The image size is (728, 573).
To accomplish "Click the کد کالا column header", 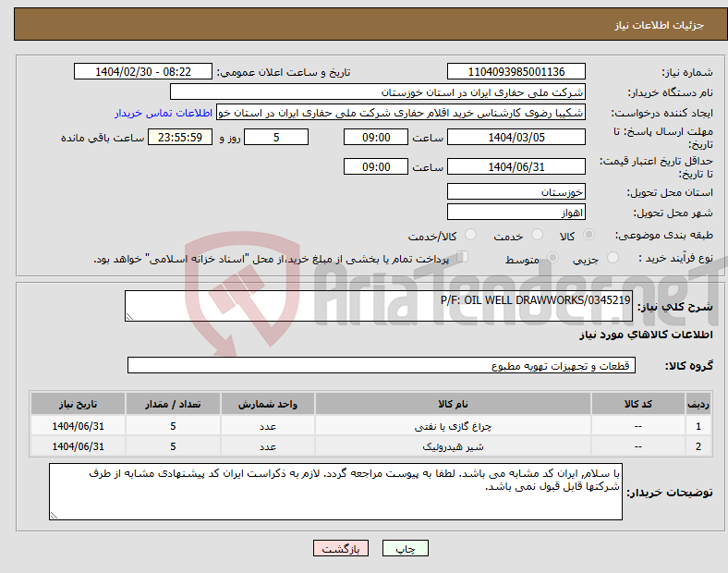I will 638,404.
